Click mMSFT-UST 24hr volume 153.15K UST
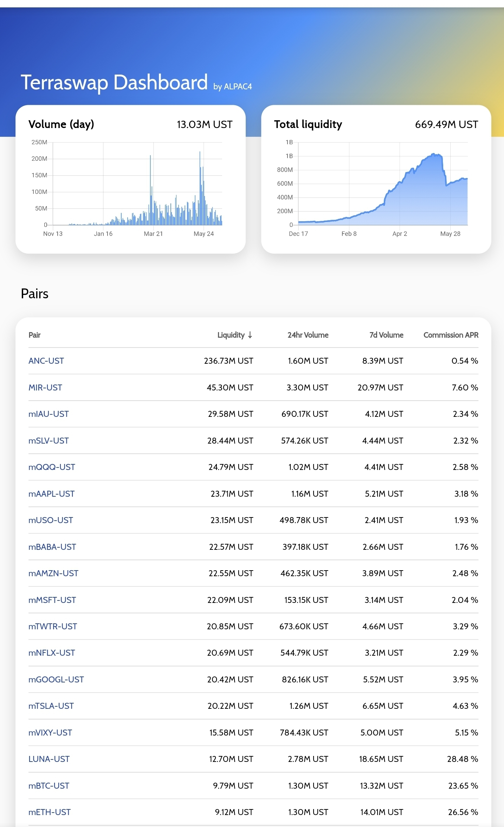 click(306, 600)
